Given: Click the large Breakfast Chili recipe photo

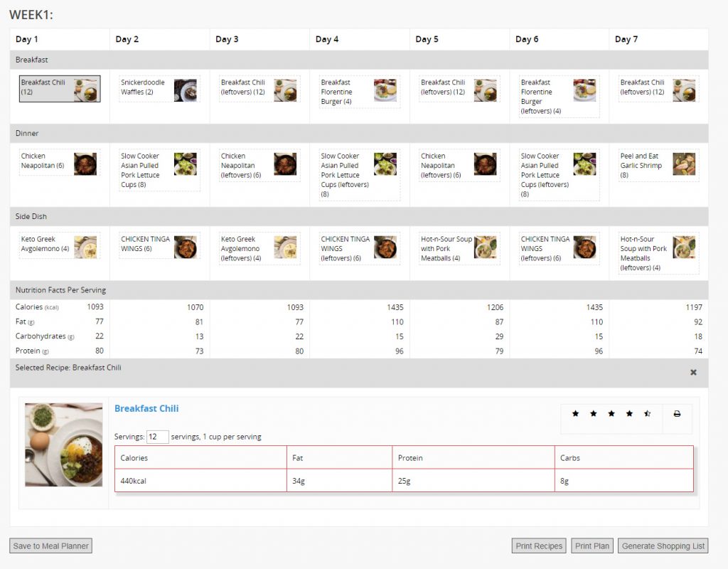Looking at the screenshot, I should pos(64,445).
